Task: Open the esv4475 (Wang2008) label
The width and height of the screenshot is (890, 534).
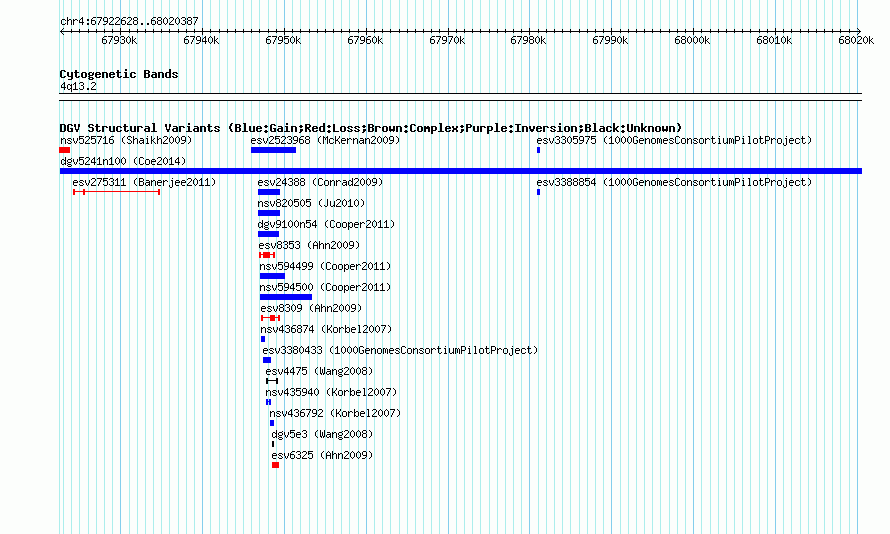Action: (319, 371)
